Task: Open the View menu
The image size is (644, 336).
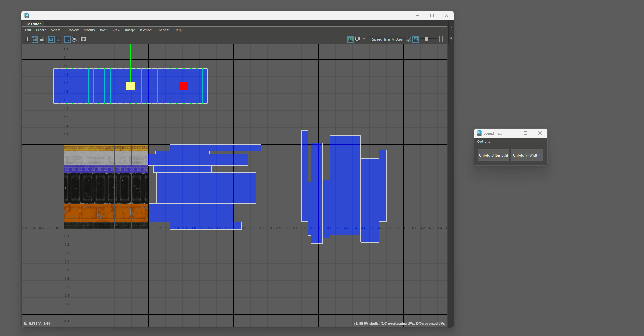Action: click(x=116, y=30)
